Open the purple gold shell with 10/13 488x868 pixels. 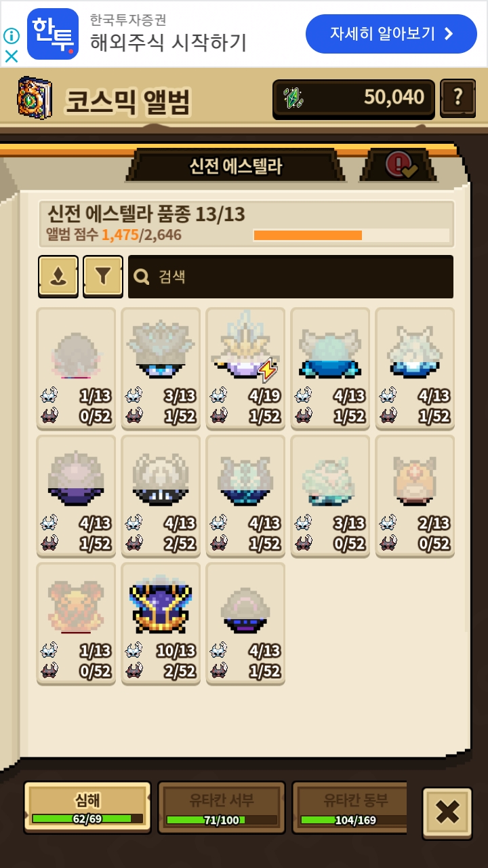click(161, 624)
